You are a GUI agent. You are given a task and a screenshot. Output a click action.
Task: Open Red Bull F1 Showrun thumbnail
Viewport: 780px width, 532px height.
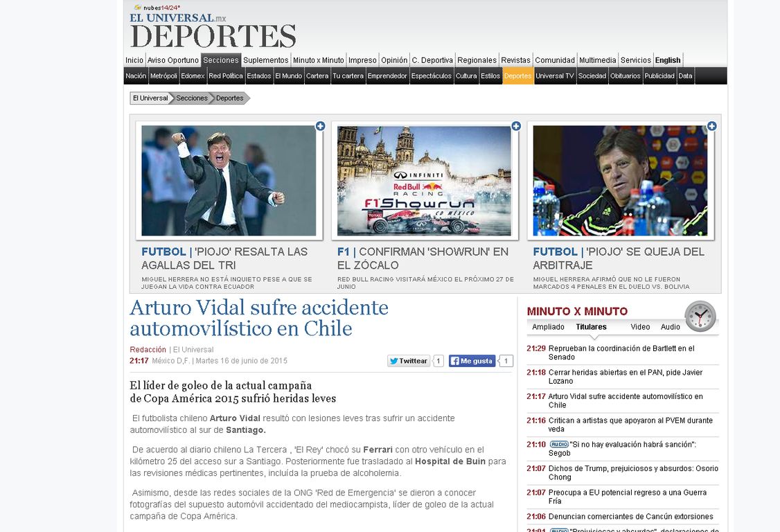coord(425,180)
